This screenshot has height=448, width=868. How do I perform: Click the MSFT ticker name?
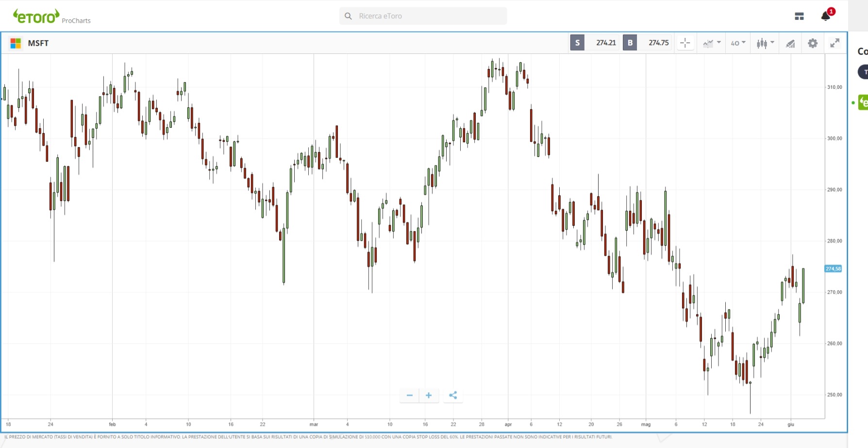(x=38, y=43)
